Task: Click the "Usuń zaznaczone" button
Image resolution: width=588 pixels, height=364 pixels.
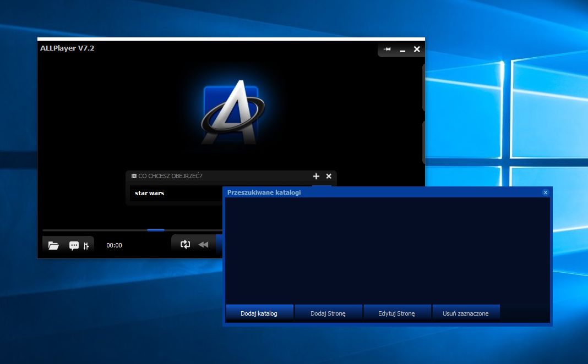Action: pos(465,313)
